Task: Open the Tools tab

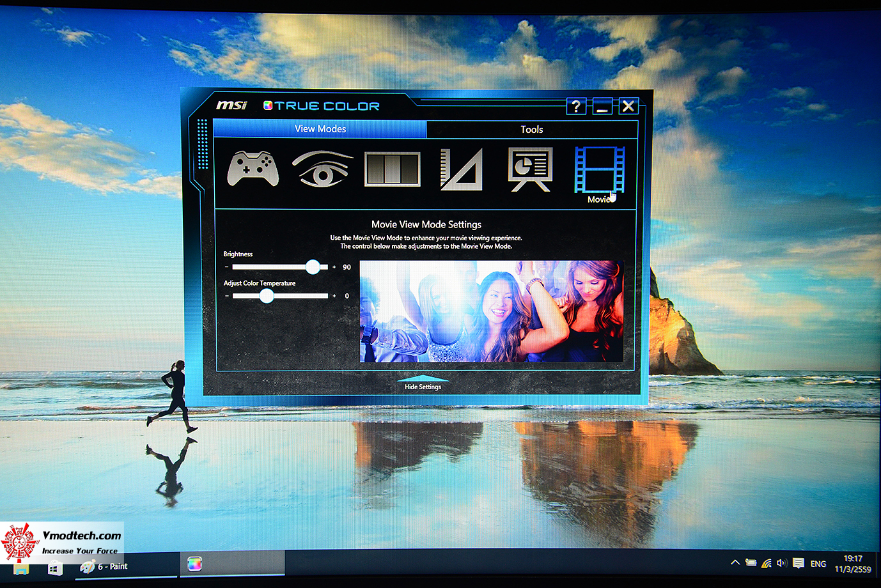Action: [532, 130]
